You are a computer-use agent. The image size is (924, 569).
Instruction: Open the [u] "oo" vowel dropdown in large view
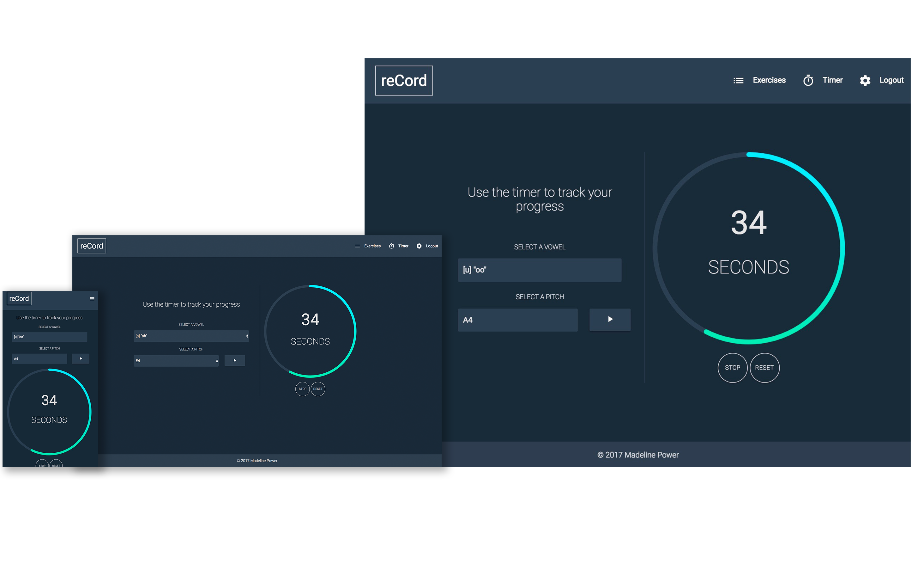click(x=539, y=270)
